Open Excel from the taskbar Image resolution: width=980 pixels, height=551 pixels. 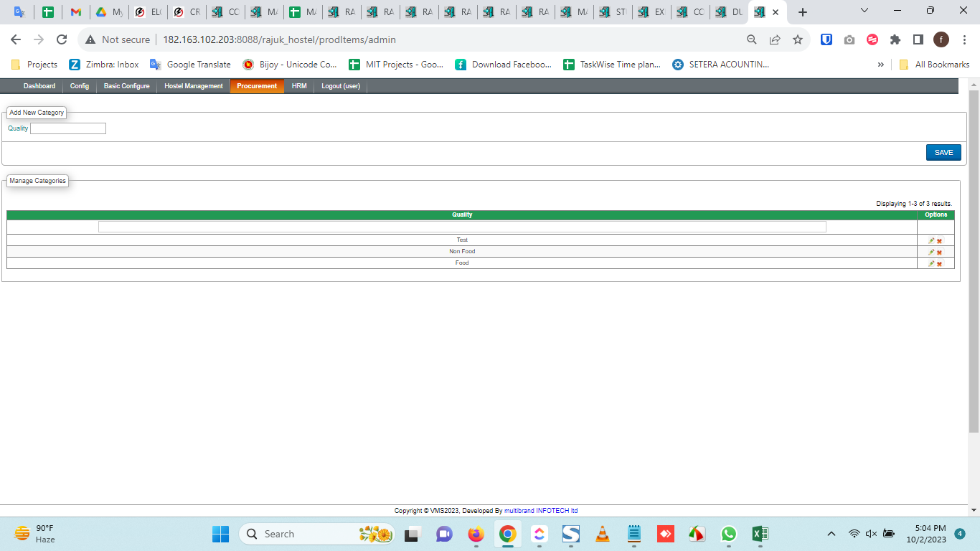(760, 534)
